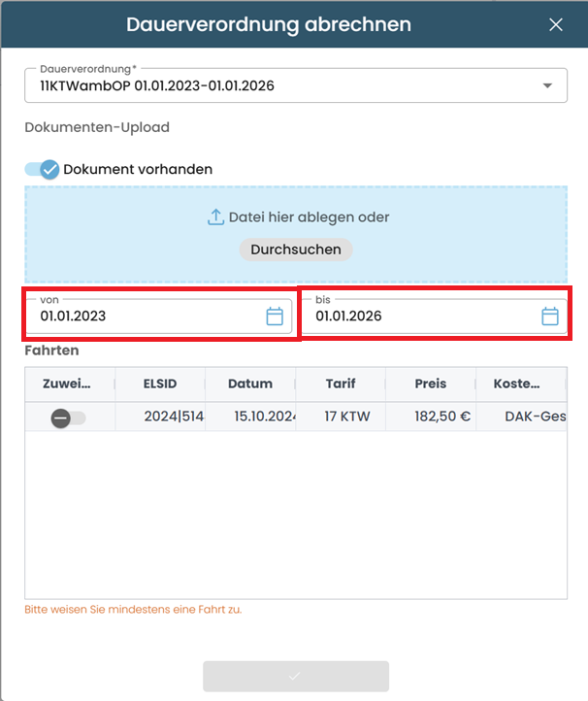Close the Dauerverordnung abrechnen dialog
This screenshot has width=588, height=701.
[x=556, y=25]
